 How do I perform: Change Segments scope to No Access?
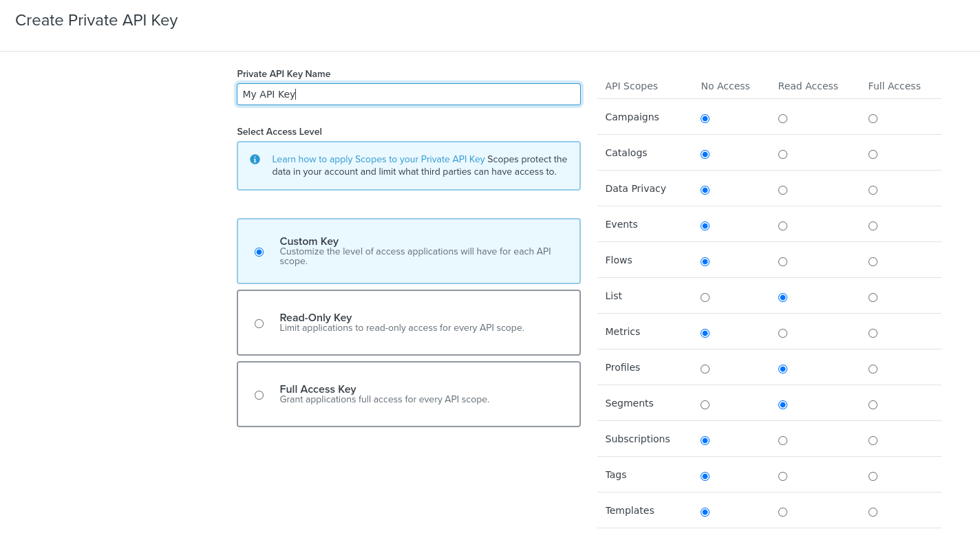click(705, 404)
